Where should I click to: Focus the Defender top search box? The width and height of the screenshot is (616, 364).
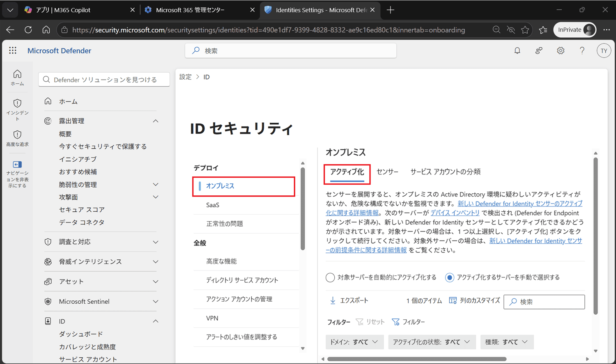pyautogui.click(x=291, y=50)
